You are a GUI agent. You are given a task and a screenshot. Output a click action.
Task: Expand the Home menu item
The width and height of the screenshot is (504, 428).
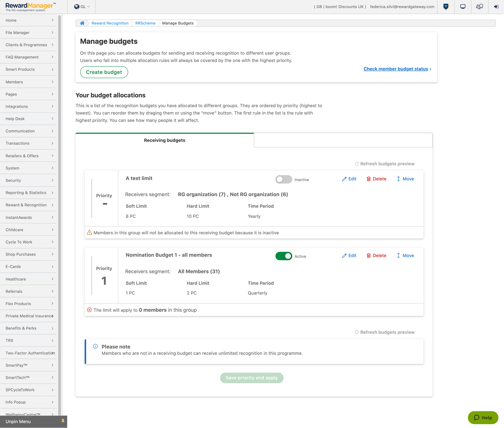point(28,20)
